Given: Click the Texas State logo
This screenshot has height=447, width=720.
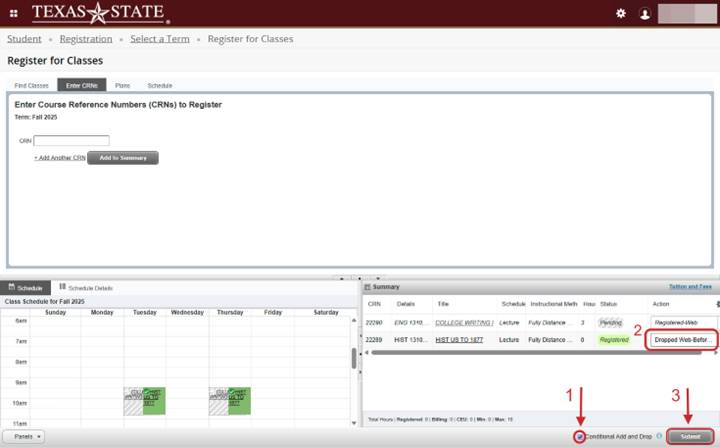Looking at the screenshot, I should tap(99, 13).
